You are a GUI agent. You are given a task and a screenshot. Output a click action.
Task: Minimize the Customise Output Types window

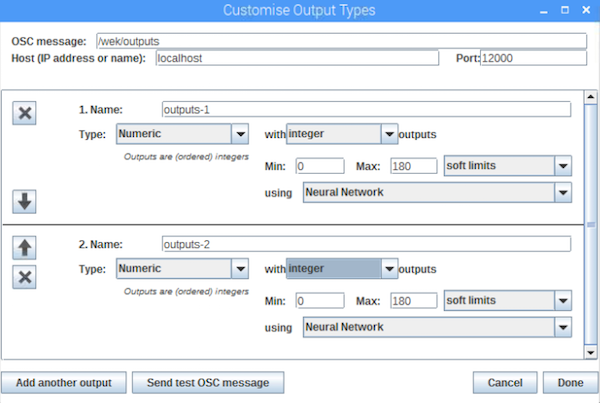(543, 11)
